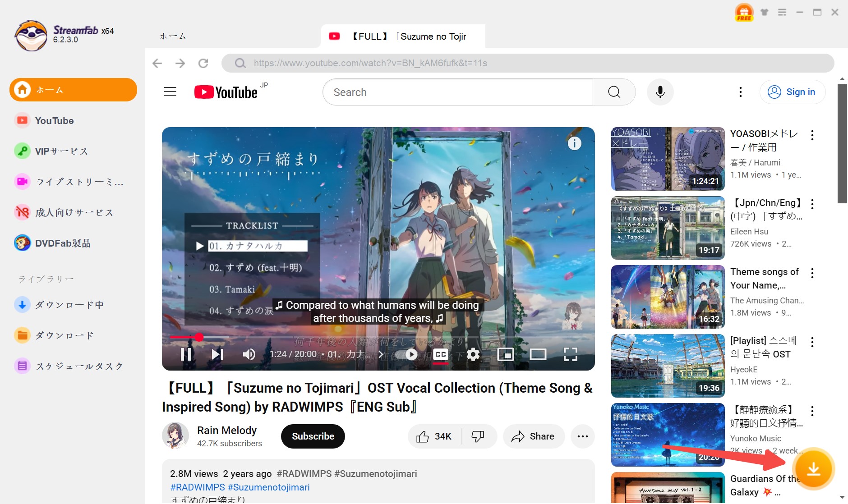Click the orange download button
Image resolution: width=848 pixels, height=504 pixels.
[813, 469]
